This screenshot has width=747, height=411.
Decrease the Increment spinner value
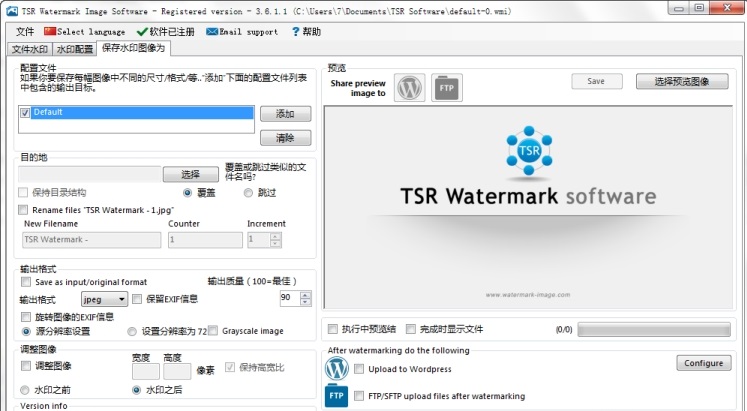click(x=275, y=243)
